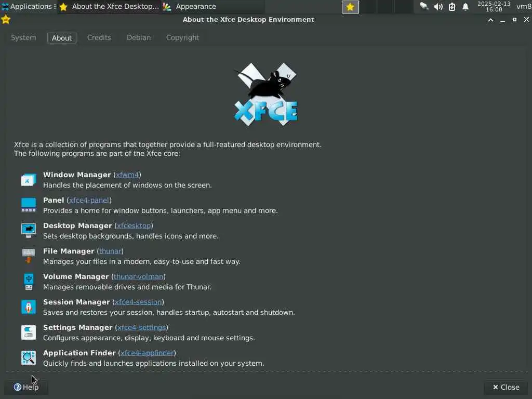Switch to the System tab
This screenshot has height=399, width=532.
tap(23, 37)
